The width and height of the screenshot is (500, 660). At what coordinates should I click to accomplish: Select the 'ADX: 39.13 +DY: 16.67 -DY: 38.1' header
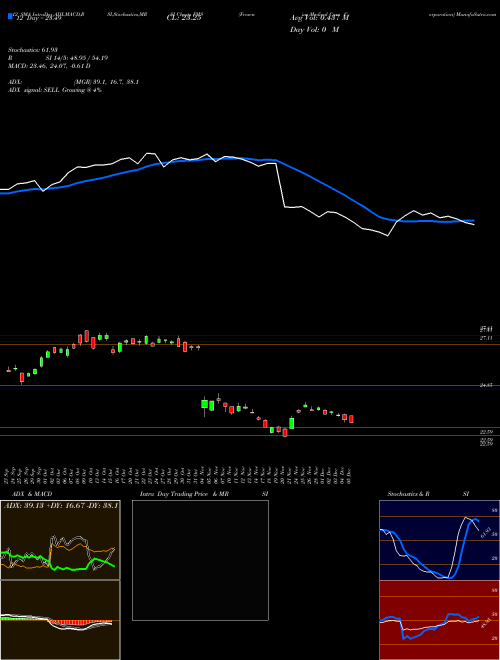click(61, 505)
